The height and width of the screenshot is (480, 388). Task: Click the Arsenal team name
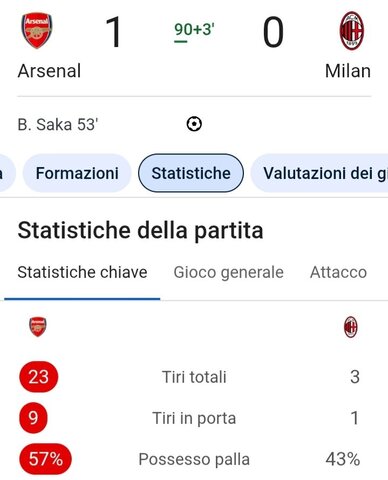pos(49,71)
